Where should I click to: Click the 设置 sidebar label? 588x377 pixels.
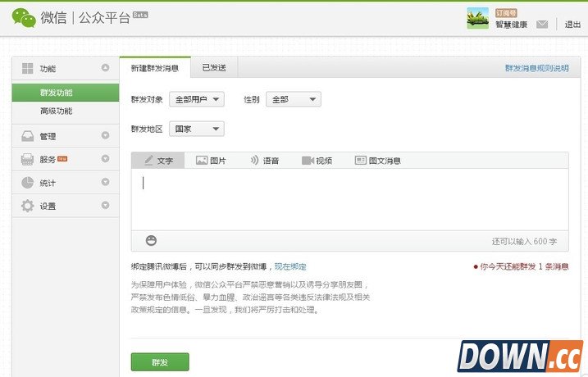(48, 206)
